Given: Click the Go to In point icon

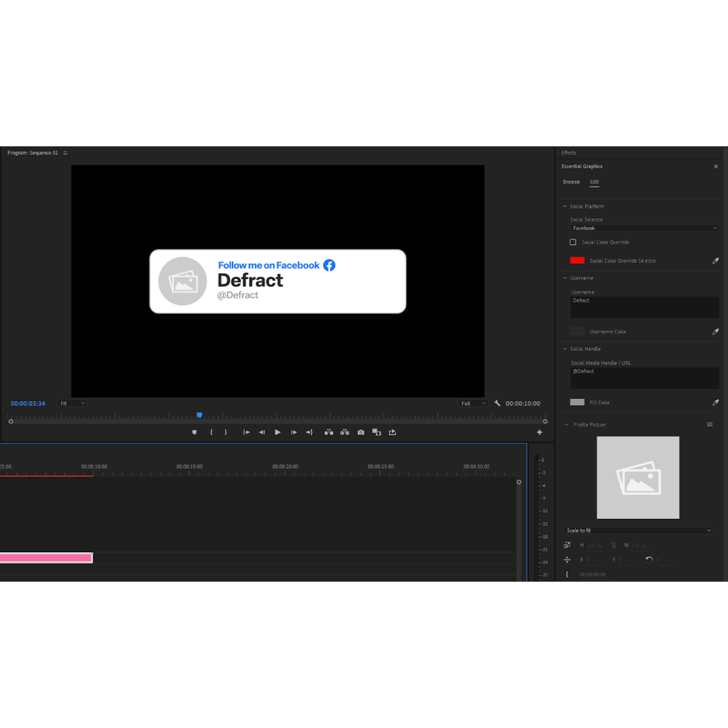Looking at the screenshot, I should coord(246,432).
